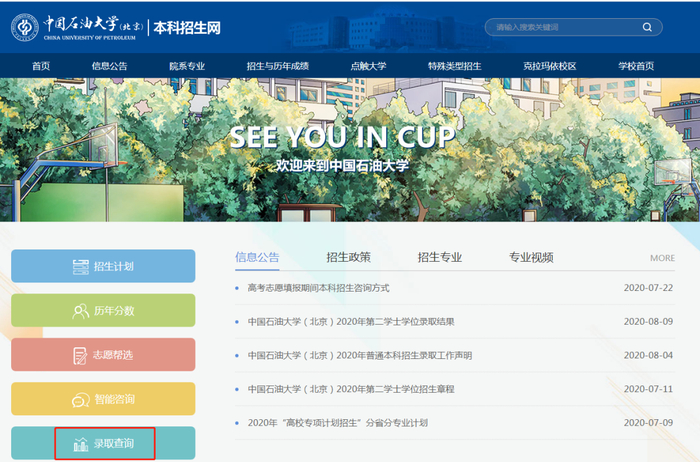Switch to the 信息公告 tab
This screenshot has width=700, height=462.
pos(257,257)
